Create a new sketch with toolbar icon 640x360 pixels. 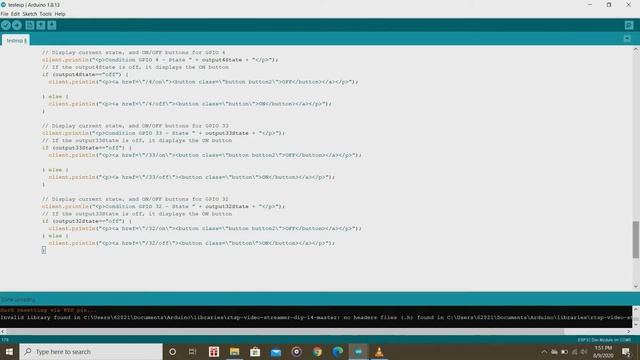[x=30, y=25]
